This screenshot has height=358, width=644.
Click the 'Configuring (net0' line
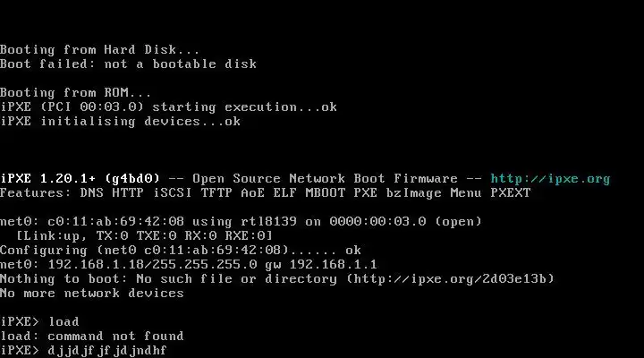181,250
